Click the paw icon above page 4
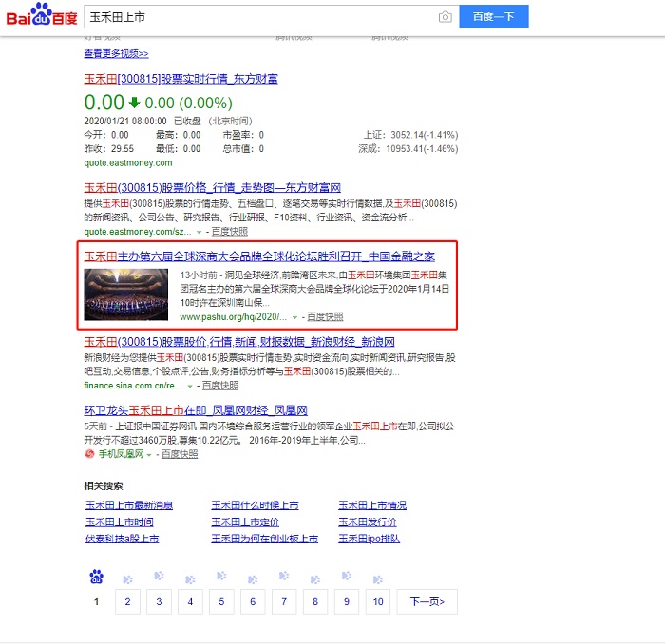Screen dimensions: 665x644 click(x=190, y=579)
